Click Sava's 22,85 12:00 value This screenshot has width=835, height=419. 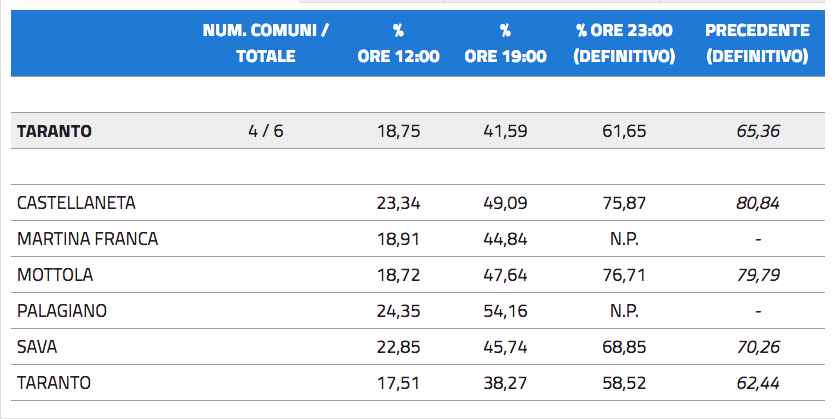[x=398, y=347]
